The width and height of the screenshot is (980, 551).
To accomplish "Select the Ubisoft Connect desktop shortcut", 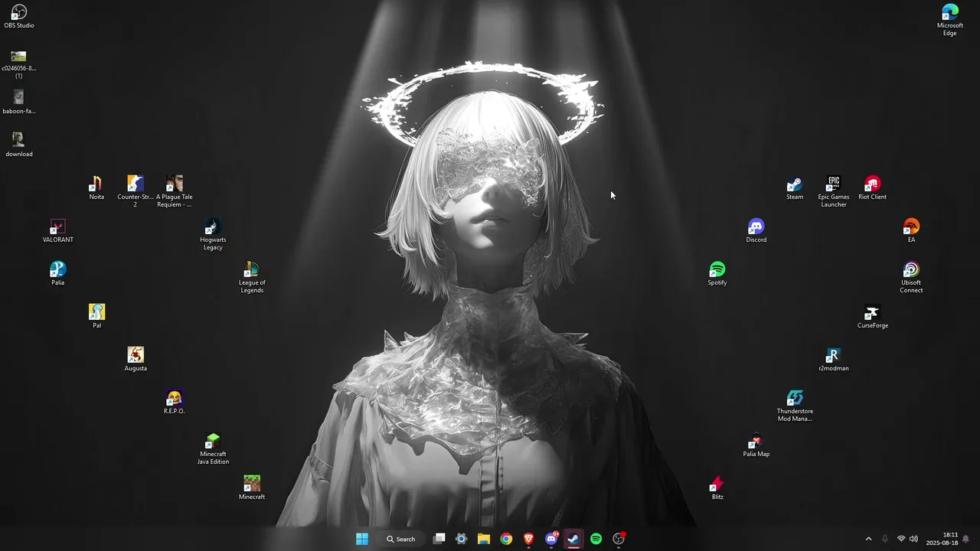I will click(911, 277).
